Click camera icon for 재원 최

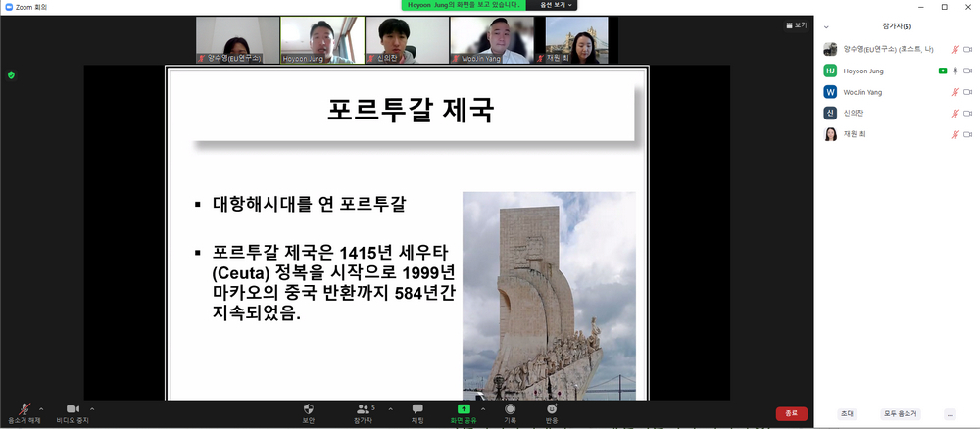pyautogui.click(x=967, y=134)
